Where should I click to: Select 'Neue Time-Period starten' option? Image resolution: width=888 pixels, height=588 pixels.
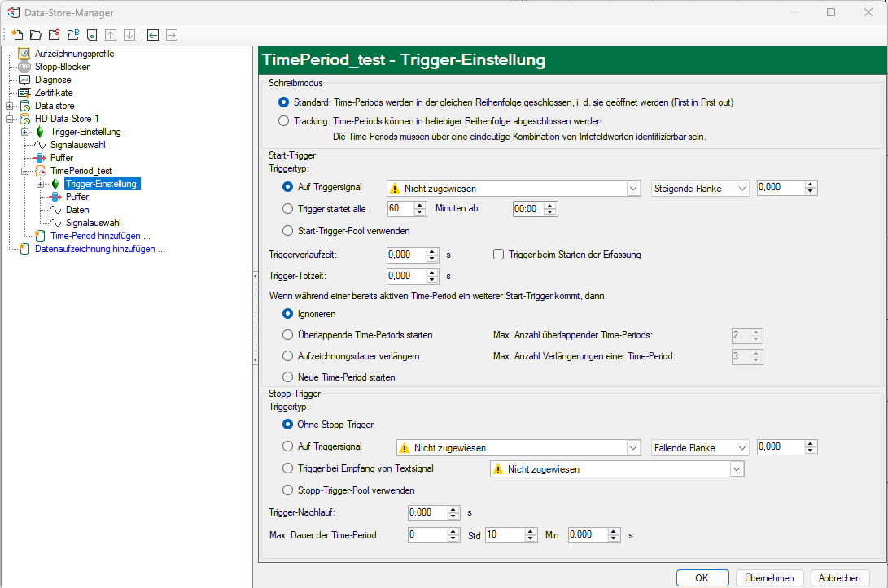[x=287, y=377]
